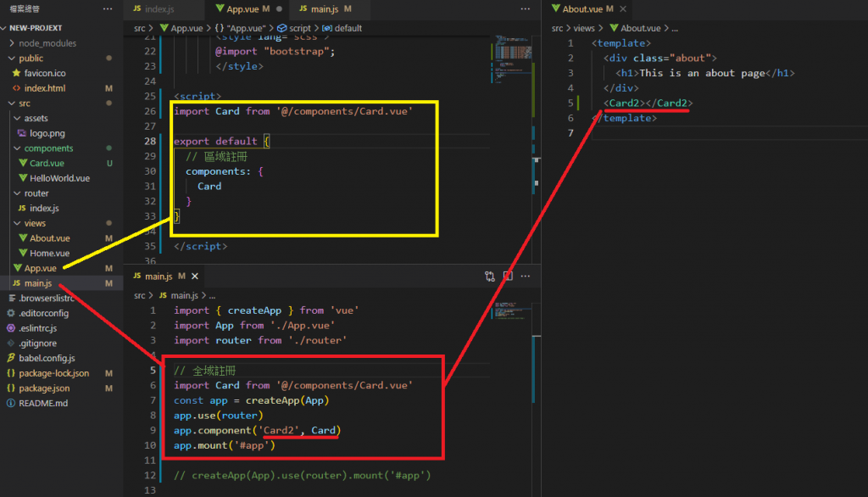Collapse the NEW-PROJEXT root folder
This screenshot has height=497, width=868.
click(x=4, y=28)
